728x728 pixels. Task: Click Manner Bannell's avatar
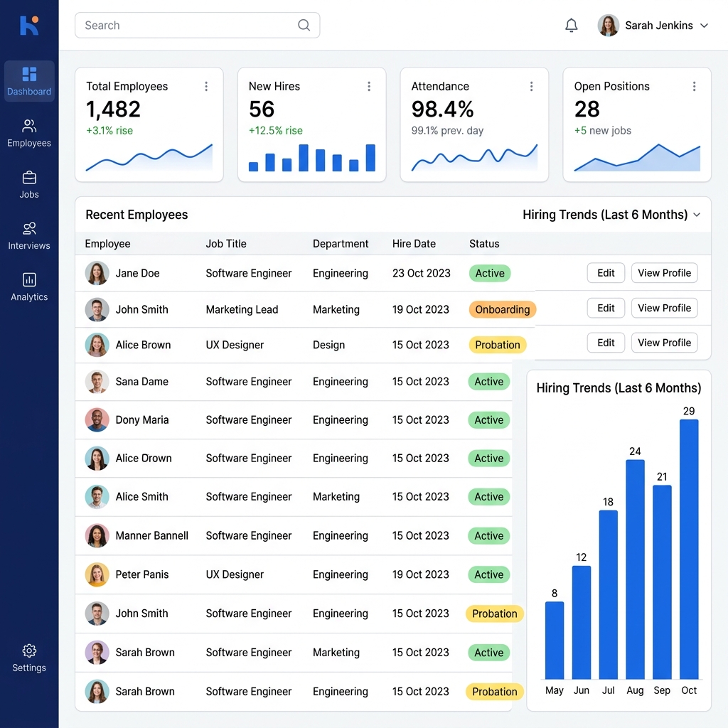point(97,536)
